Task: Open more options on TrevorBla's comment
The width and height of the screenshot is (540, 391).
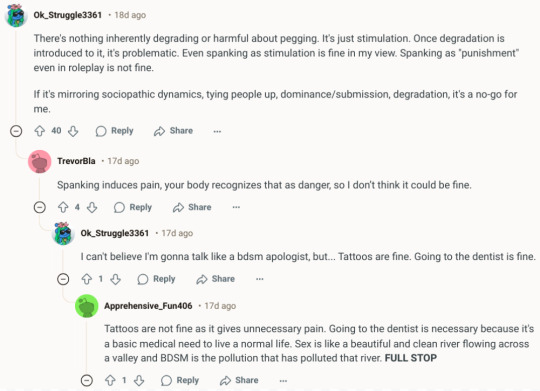Action: (x=236, y=207)
